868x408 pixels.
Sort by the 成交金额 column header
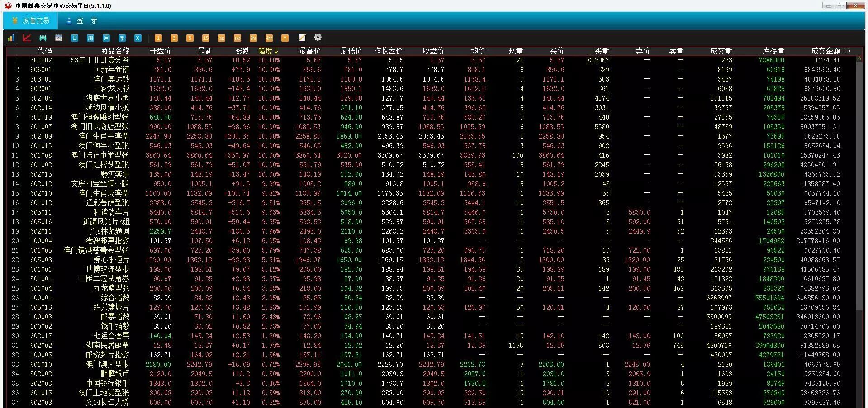click(825, 51)
